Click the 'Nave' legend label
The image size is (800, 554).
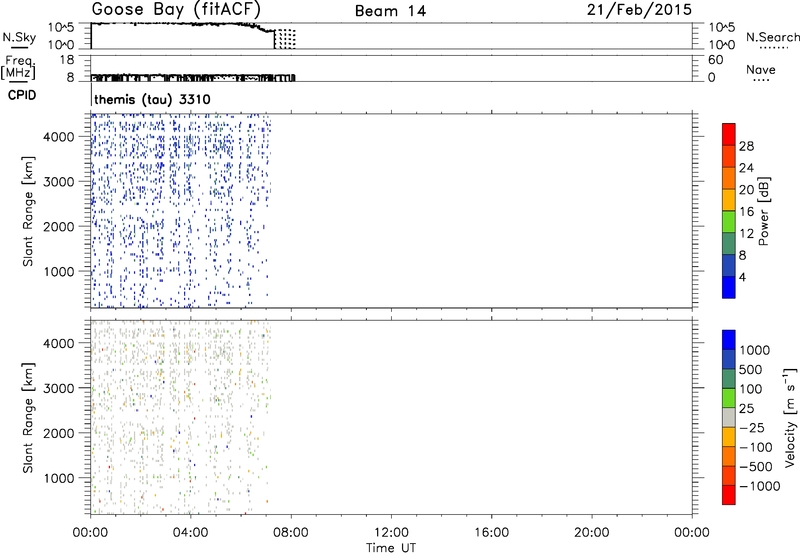click(x=761, y=69)
